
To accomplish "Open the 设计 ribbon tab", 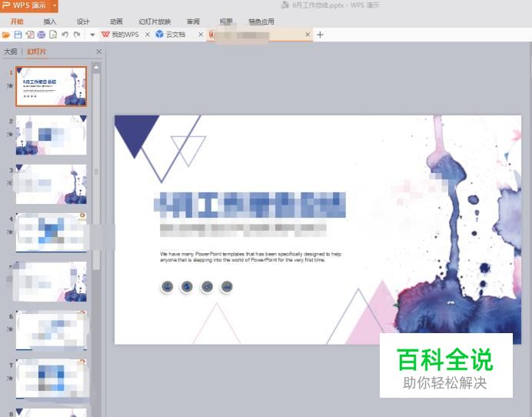I will tap(83, 22).
